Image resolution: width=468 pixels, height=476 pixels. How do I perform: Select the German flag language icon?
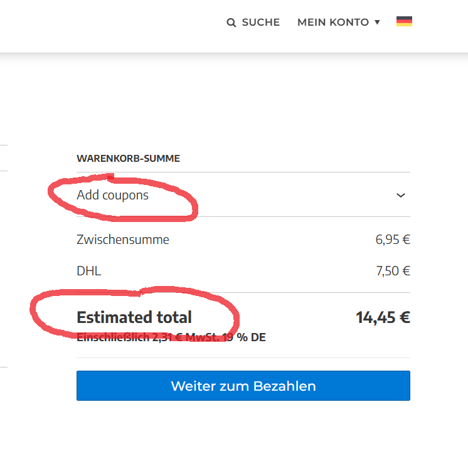(404, 21)
